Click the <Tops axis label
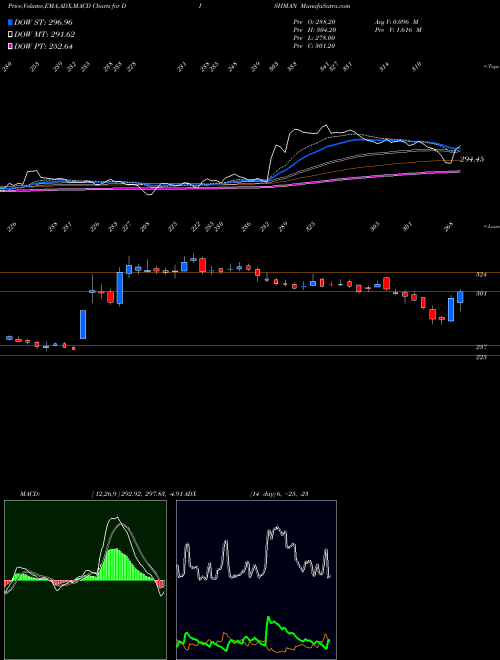The image size is (500, 660). [492, 67]
